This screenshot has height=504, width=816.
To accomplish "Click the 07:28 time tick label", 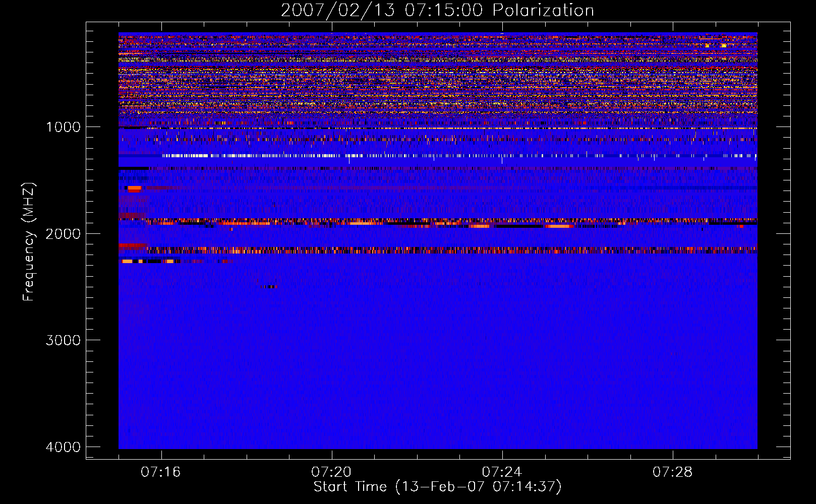I will point(673,472).
